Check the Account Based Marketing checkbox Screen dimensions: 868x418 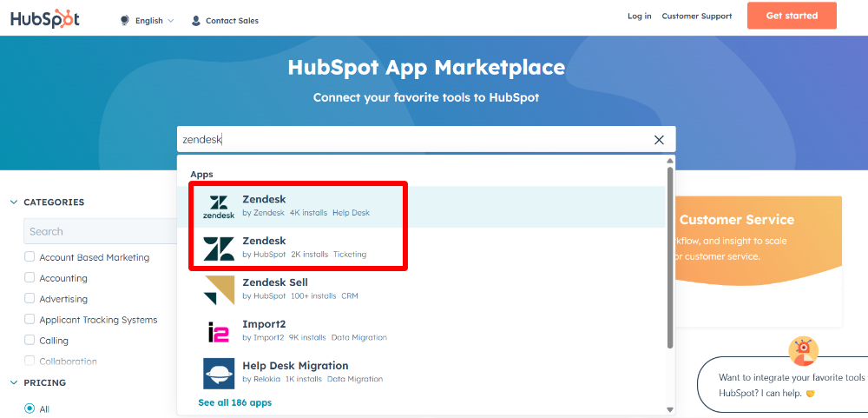(30, 256)
